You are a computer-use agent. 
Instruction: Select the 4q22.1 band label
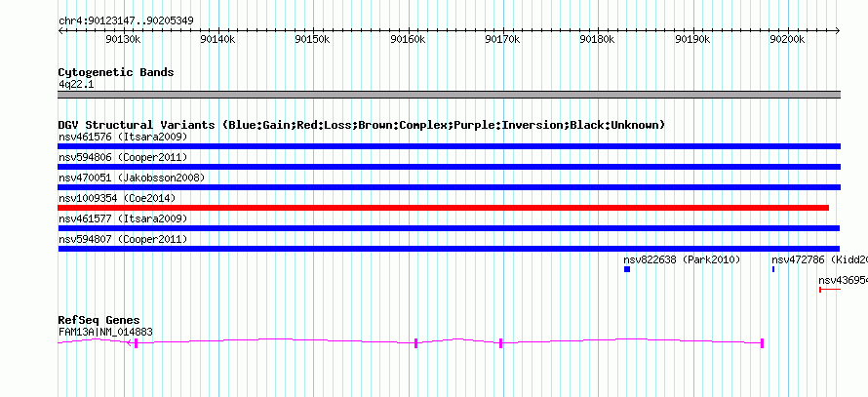[x=76, y=84]
